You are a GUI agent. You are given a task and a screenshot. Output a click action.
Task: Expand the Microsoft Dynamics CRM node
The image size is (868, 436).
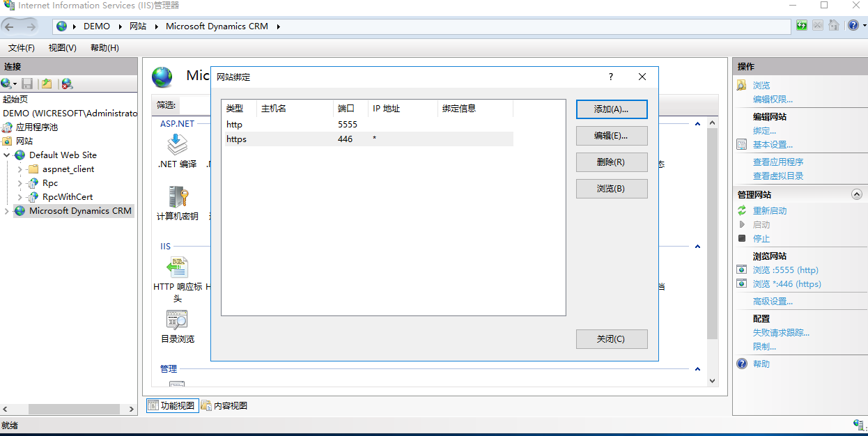[7, 210]
